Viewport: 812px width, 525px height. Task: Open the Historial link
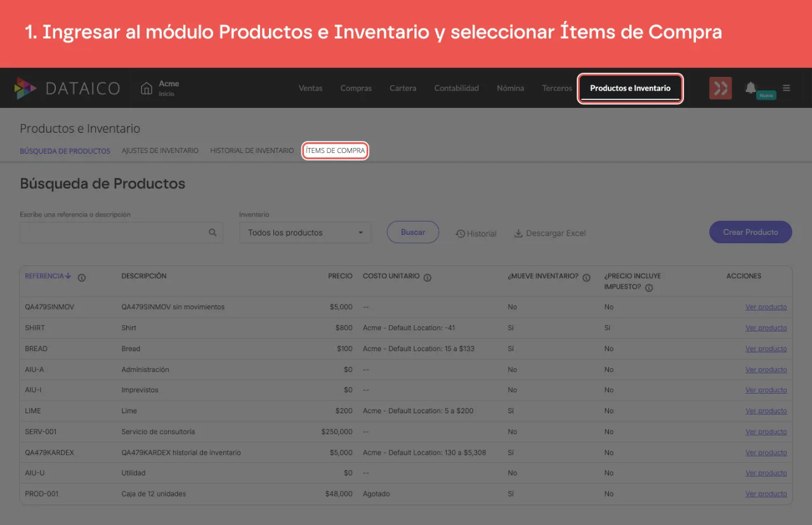(x=476, y=234)
